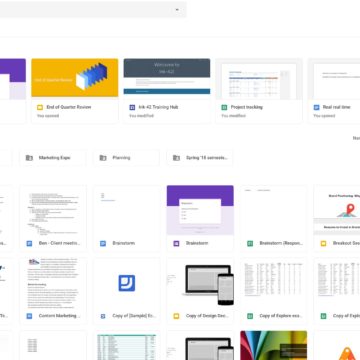Image resolution: width=360 pixels, height=360 pixels.
Task: Open the search options dropdown arrow
Action: (x=177, y=10)
